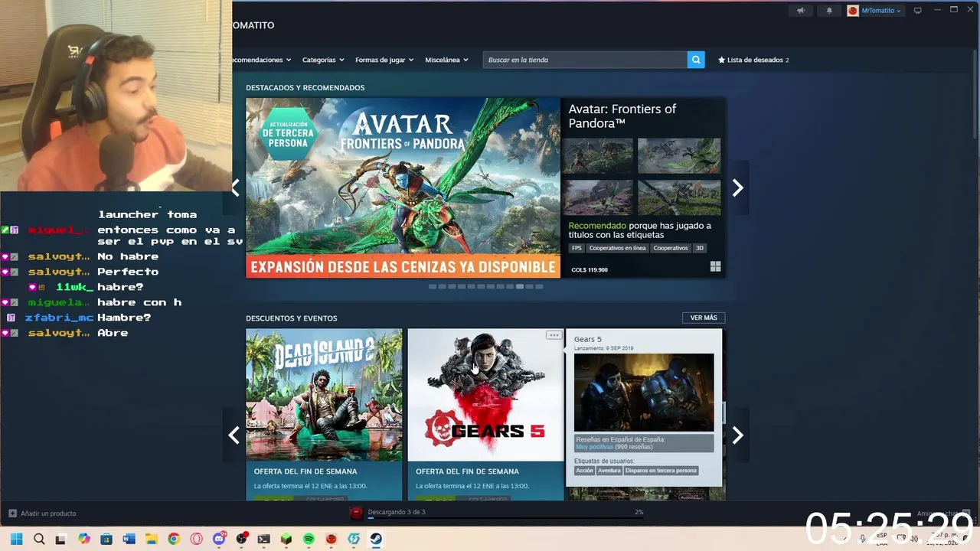This screenshot has height=551, width=980.
Task: Click the Gears 5 popup screenshot
Action: [644, 393]
